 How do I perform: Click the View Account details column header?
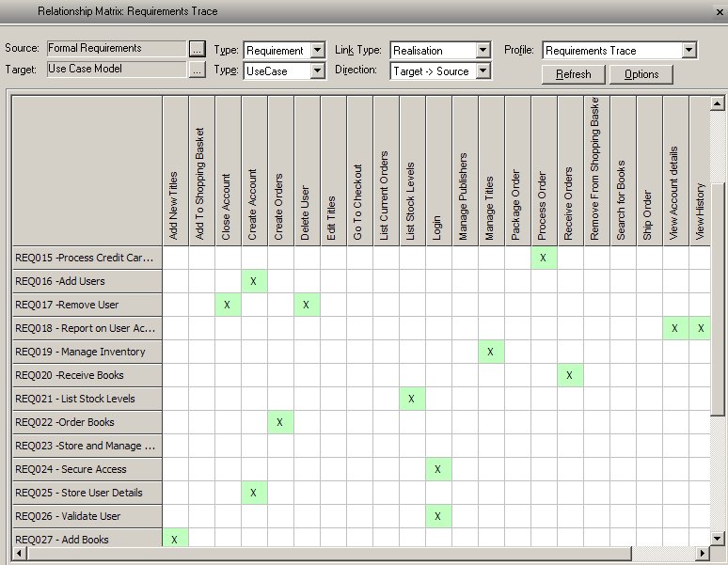(x=675, y=171)
